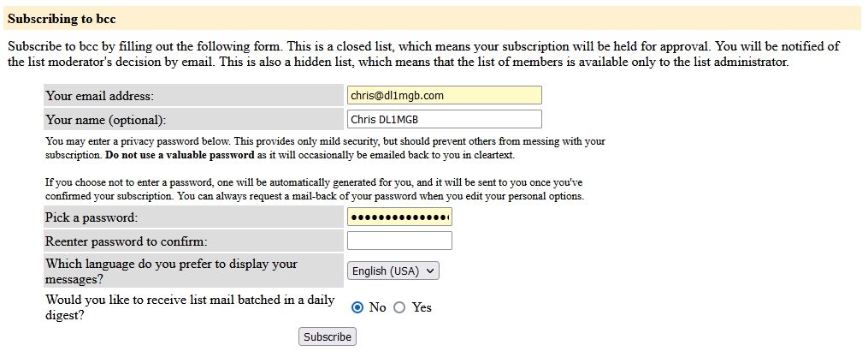
Task: Click the daily digest question label
Action: [188, 307]
